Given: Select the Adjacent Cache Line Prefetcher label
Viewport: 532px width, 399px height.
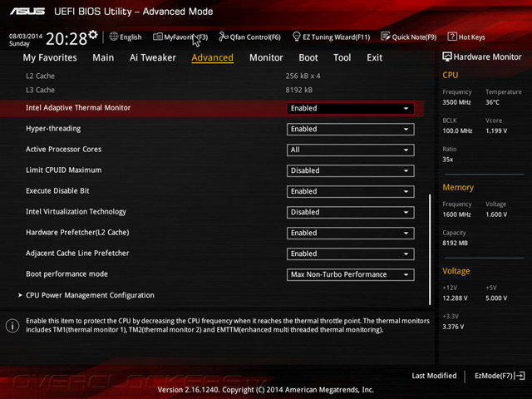Looking at the screenshot, I should click(x=77, y=253).
